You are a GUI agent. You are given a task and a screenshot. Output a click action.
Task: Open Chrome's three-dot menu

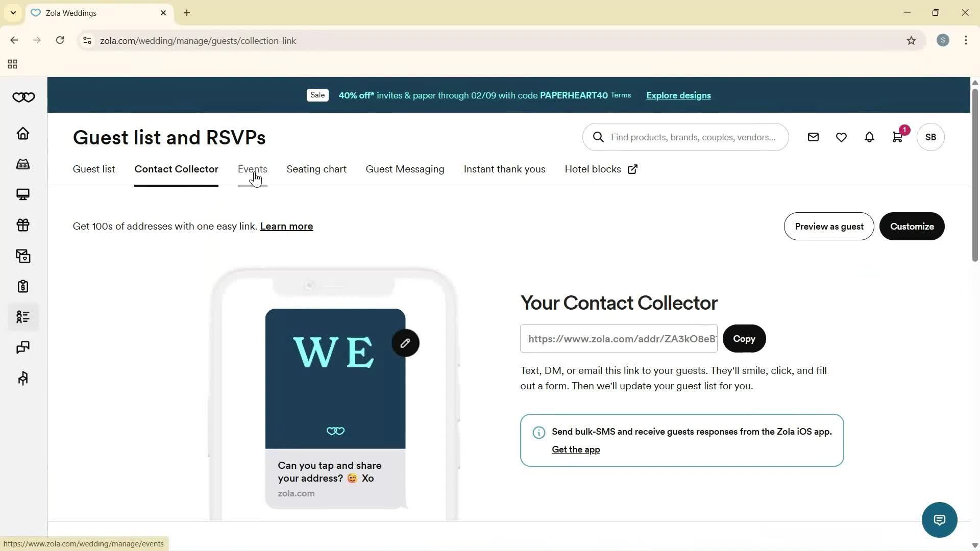pyautogui.click(x=966, y=40)
